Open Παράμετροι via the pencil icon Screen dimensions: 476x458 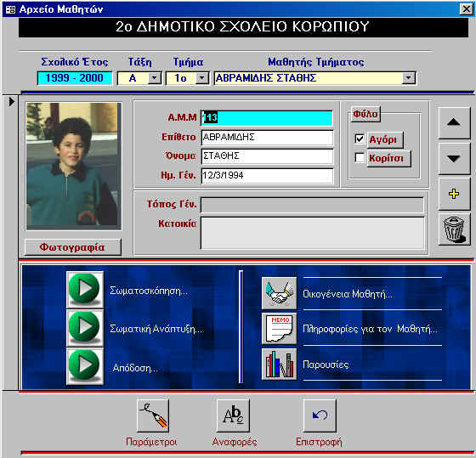pos(153,416)
